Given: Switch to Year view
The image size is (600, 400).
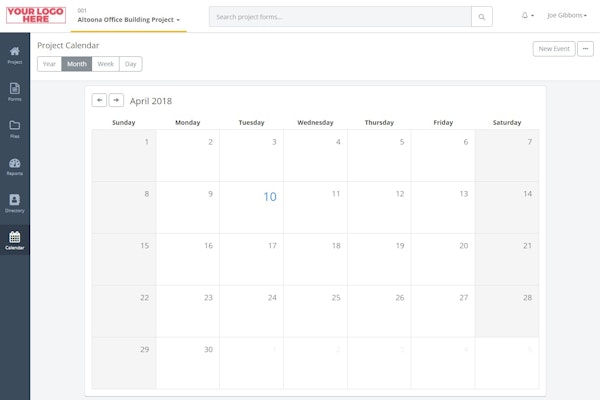Looking at the screenshot, I should click(49, 64).
